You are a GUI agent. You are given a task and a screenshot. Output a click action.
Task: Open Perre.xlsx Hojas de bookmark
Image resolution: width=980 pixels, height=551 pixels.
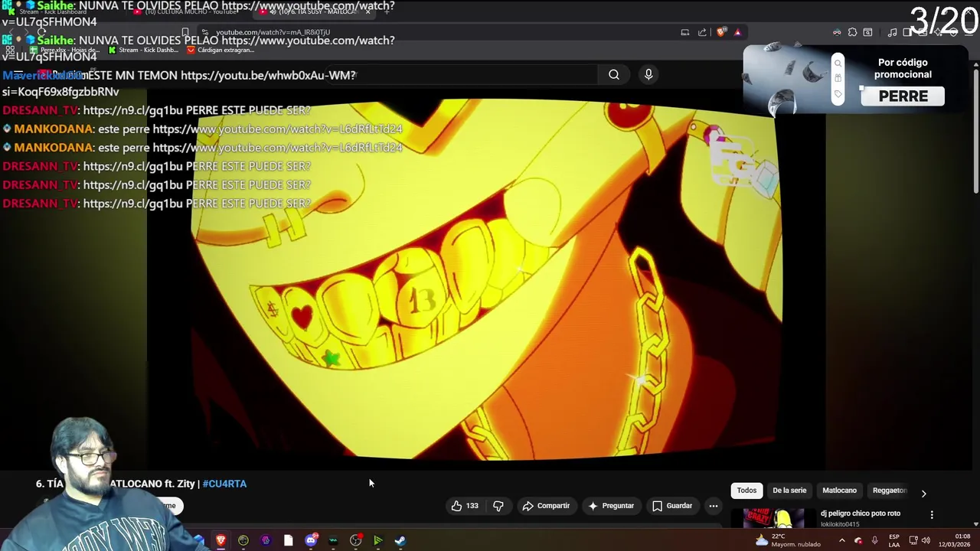64,50
